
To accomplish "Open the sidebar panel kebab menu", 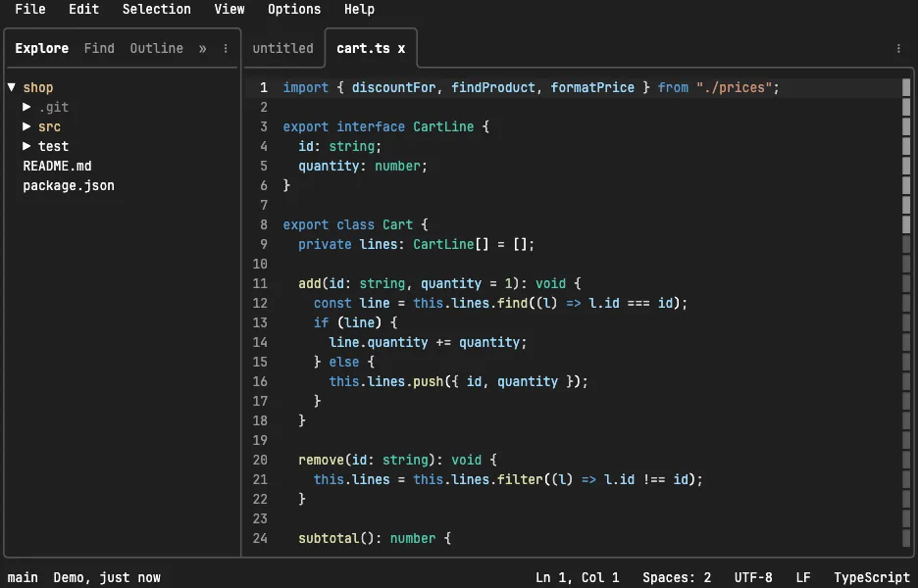I will 226,49.
